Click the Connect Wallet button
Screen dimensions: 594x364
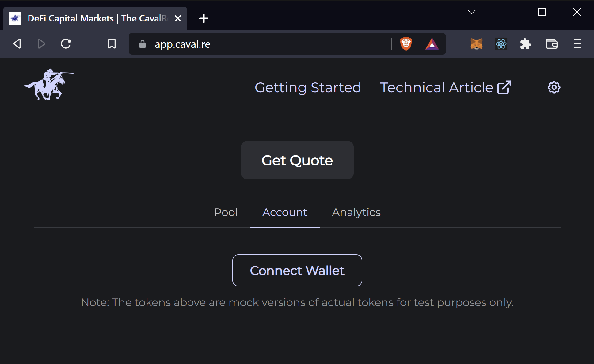[297, 271]
